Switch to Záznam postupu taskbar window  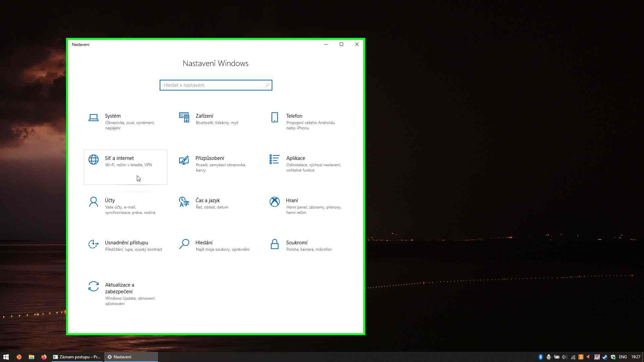tap(77, 357)
